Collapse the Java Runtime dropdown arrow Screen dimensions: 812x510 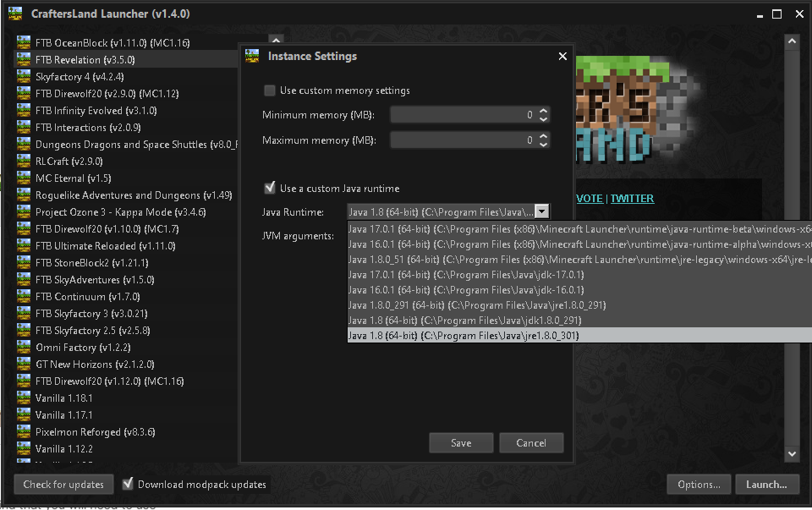542,211
